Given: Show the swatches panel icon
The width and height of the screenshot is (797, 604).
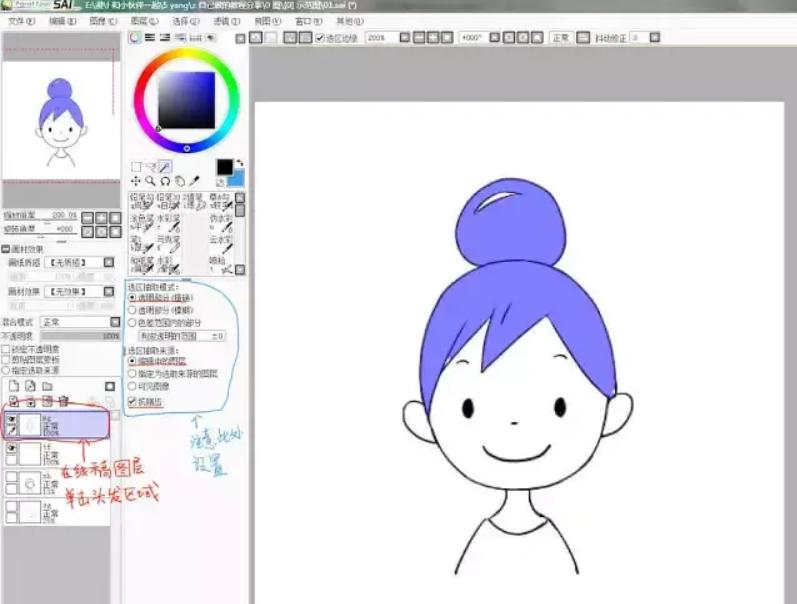Looking at the screenshot, I should tap(196, 38).
